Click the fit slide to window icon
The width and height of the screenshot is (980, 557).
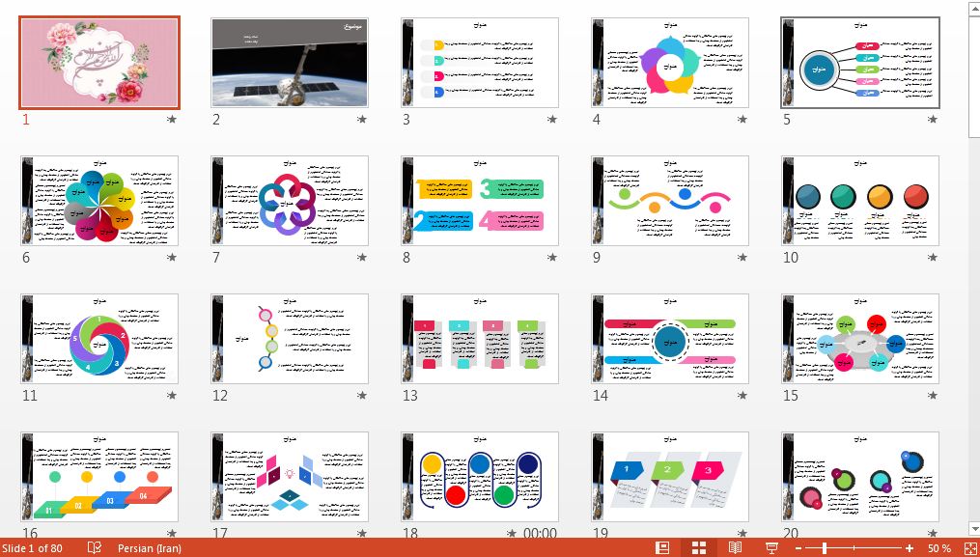point(968,547)
